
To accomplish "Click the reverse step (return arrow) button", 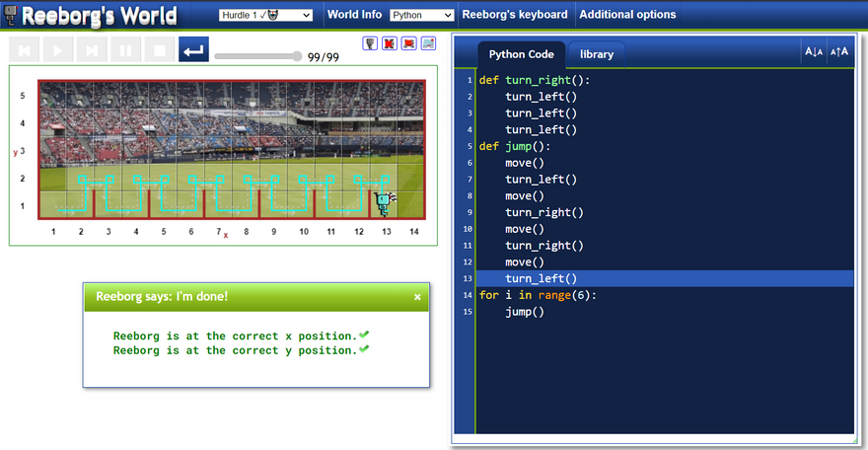I will tap(193, 49).
